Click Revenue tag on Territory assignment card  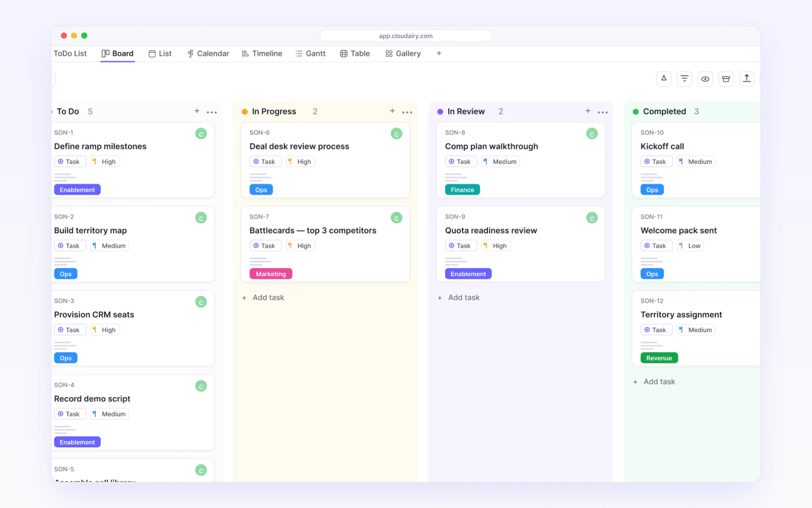659,358
